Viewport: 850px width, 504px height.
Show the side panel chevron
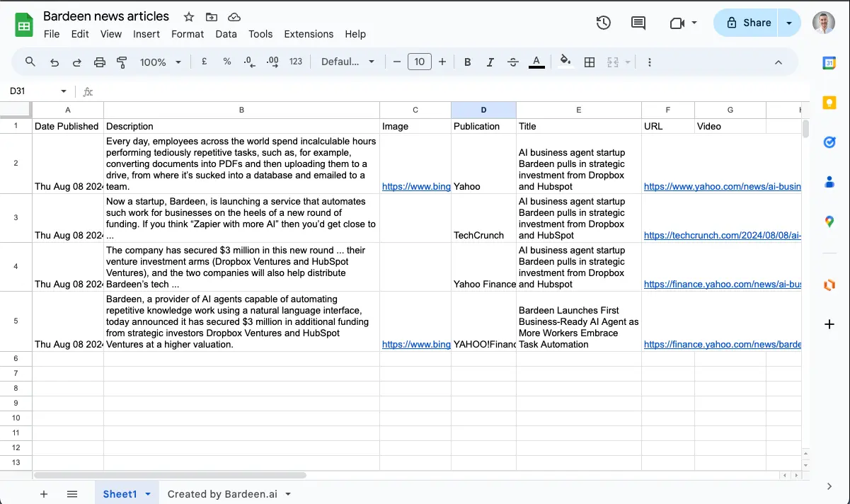click(x=829, y=486)
